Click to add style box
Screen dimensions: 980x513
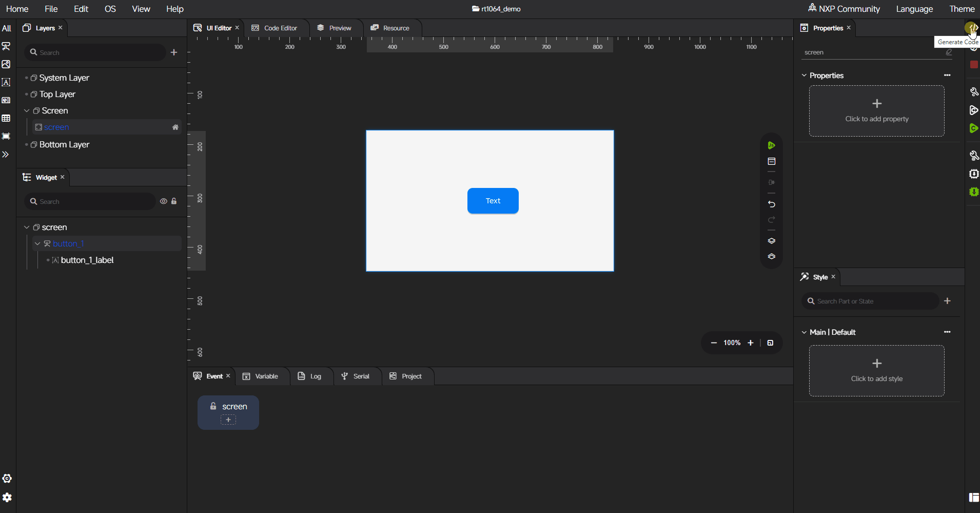[877, 371]
